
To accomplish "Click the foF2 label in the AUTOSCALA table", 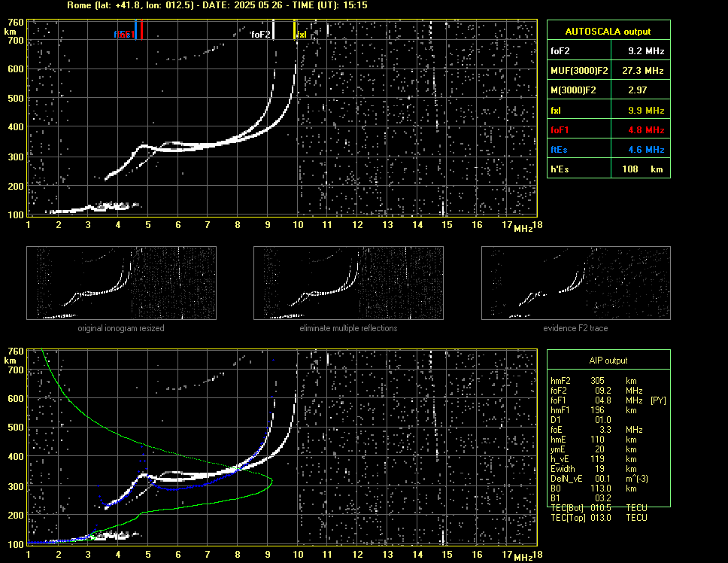I will [560, 51].
